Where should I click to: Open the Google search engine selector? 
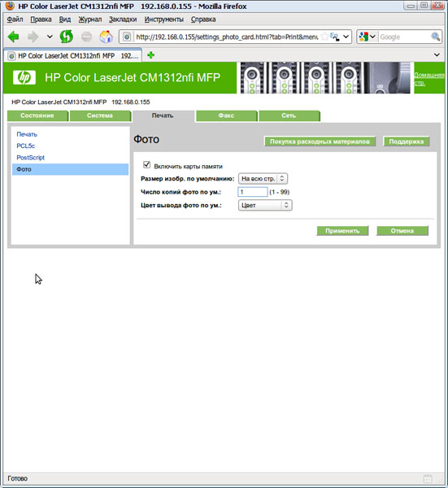368,37
